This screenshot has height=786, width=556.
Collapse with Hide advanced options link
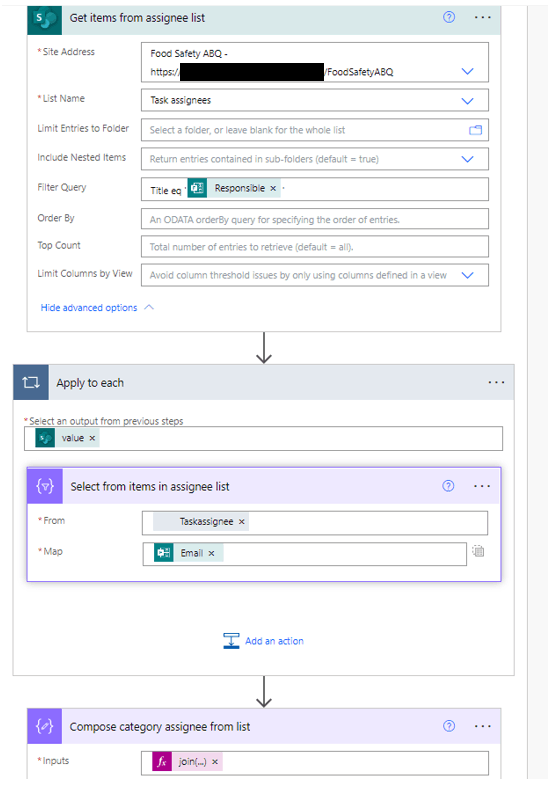[x=89, y=308]
